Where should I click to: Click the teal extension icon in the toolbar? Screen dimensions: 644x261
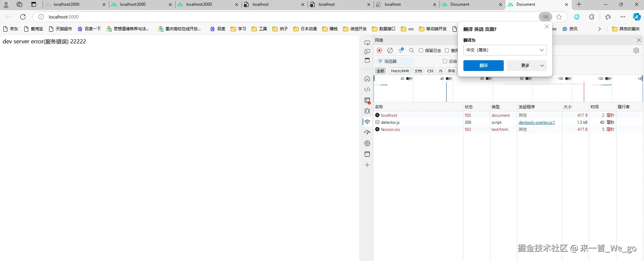tap(577, 17)
